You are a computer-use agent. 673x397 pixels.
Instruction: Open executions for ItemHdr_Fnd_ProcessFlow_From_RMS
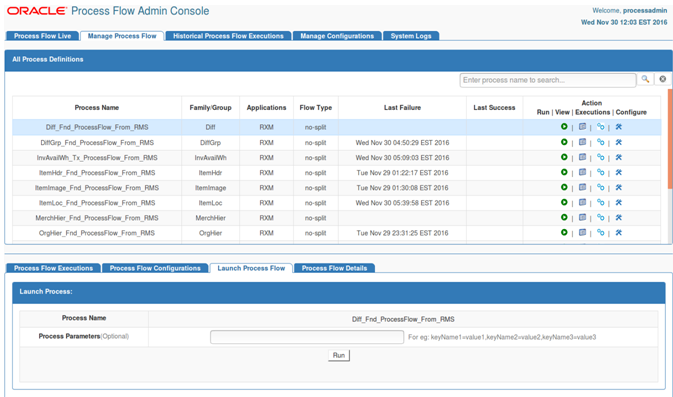600,172
